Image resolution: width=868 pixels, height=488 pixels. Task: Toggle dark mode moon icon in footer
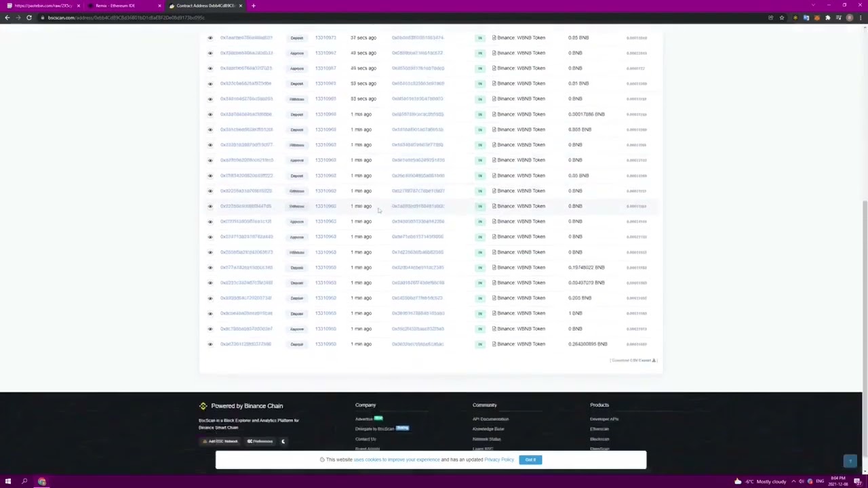[x=283, y=441]
